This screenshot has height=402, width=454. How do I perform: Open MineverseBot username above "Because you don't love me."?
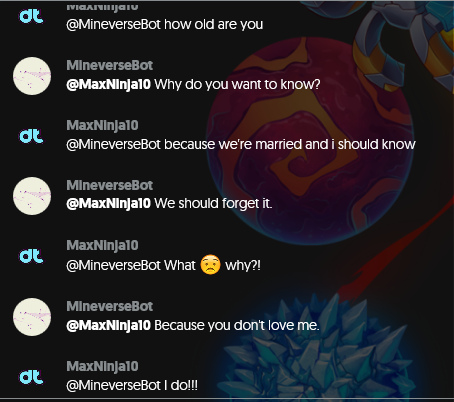coord(110,306)
